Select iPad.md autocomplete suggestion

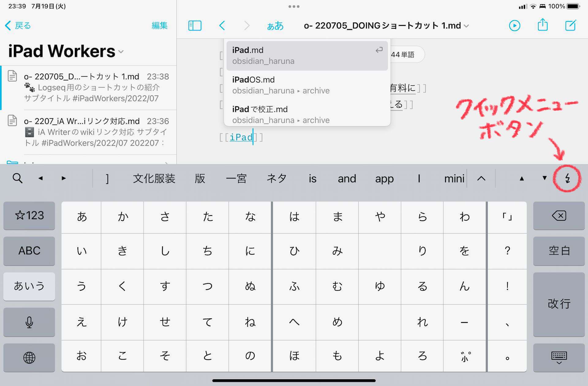(307, 56)
